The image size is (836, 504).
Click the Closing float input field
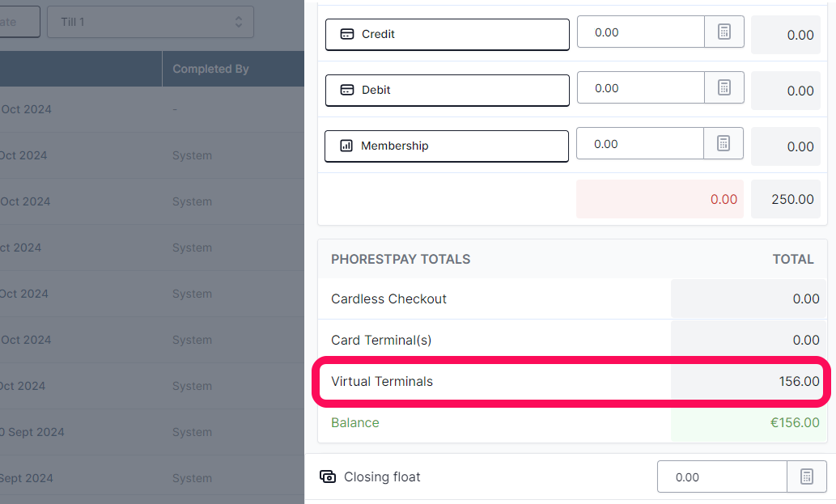[x=723, y=476]
